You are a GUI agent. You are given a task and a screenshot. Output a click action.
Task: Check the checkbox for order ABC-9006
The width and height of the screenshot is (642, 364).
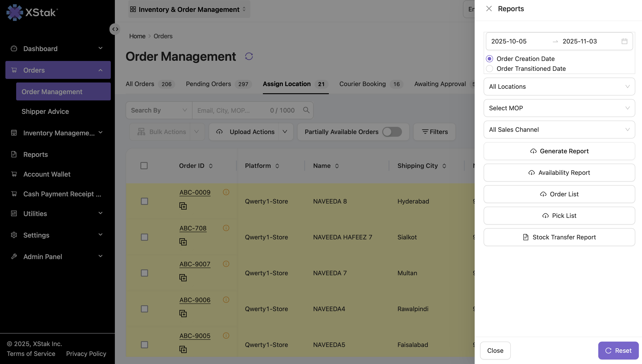click(144, 309)
